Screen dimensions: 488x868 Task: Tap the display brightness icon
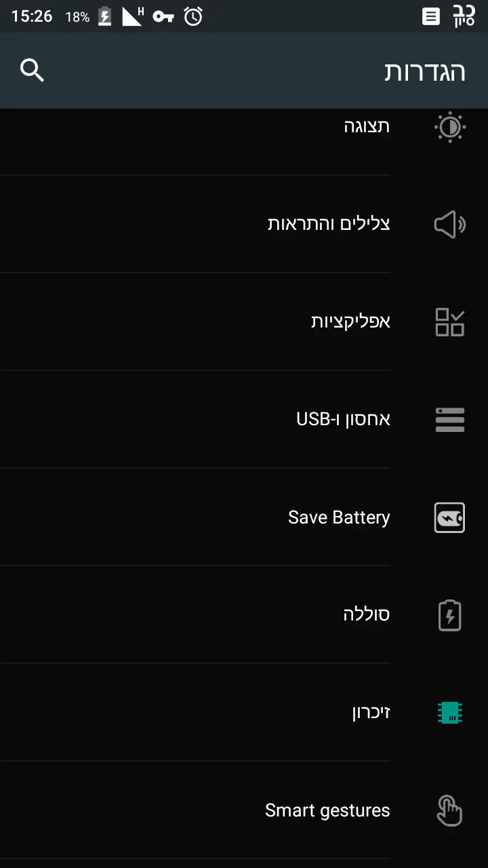click(449, 127)
